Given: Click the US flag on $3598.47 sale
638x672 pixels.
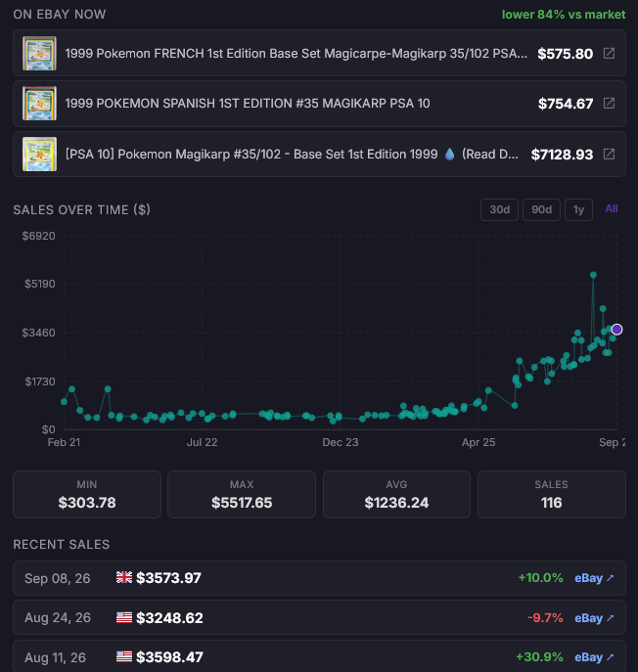Looking at the screenshot, I should click(124, 656).
